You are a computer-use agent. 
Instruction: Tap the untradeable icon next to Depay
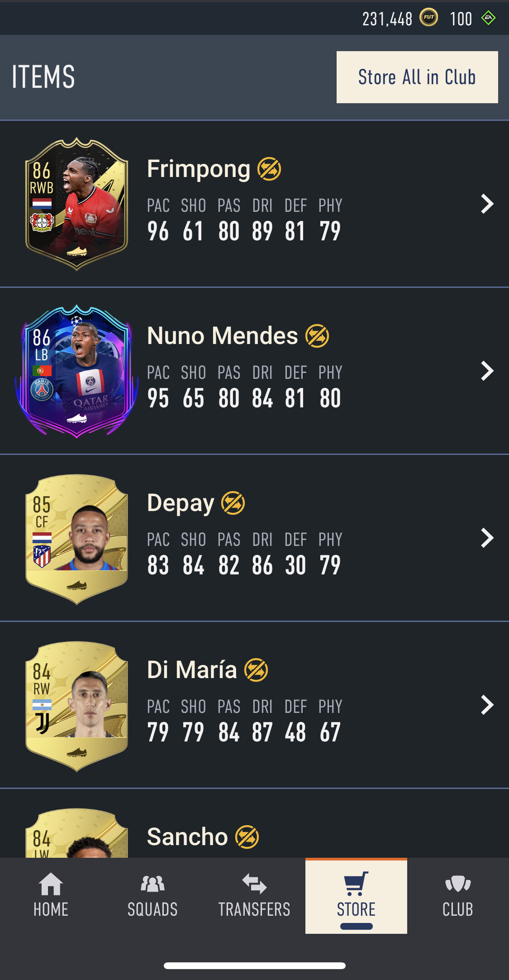(x=233, y=503)
